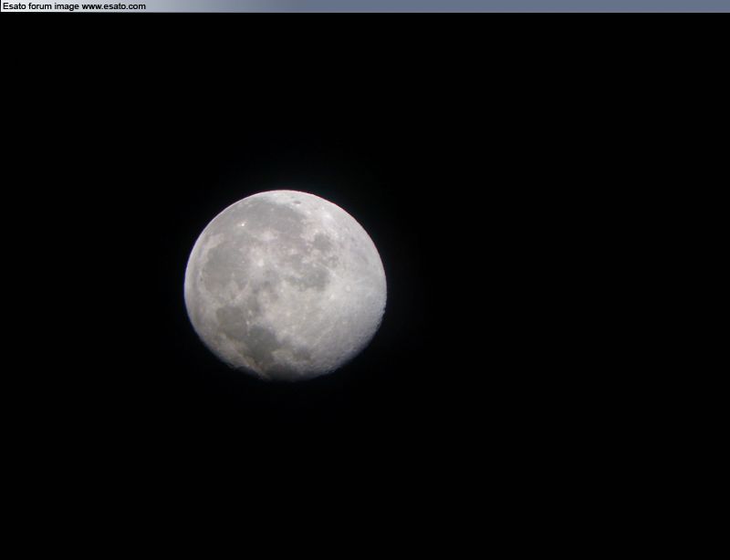Select the 'Esato forum image' caption text
The image size is (730, 560).
41,6
